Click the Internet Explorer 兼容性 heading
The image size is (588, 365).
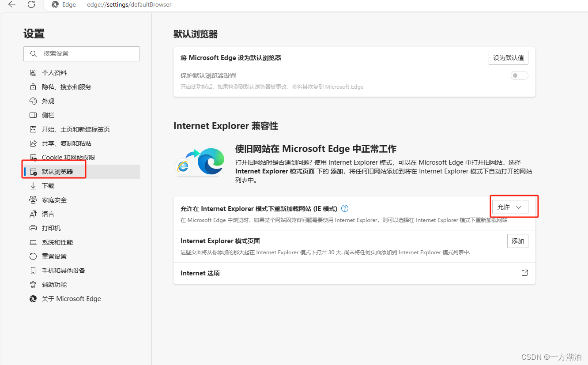[226, 126]
